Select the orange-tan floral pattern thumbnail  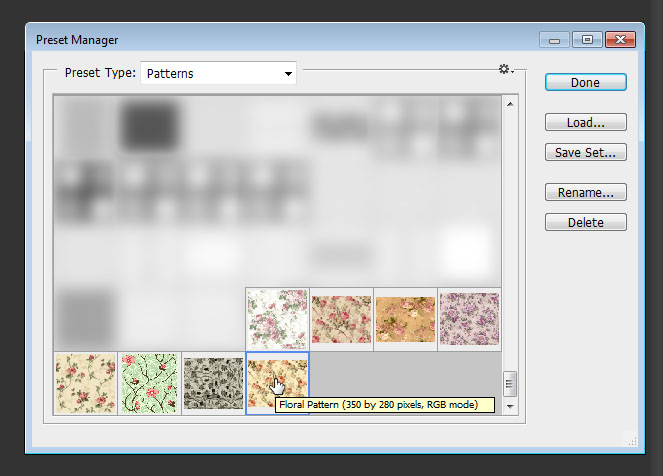click(x=405, y=319)
